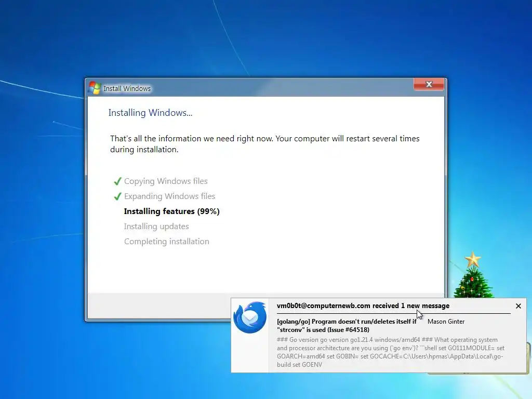Click the Windows flag icon in title bar
This screenshot has width=532, height=399.
coord(95,88)
